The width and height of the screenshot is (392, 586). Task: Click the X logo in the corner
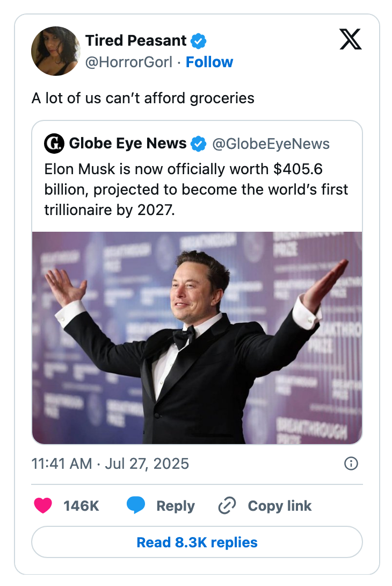coord(351,39)
